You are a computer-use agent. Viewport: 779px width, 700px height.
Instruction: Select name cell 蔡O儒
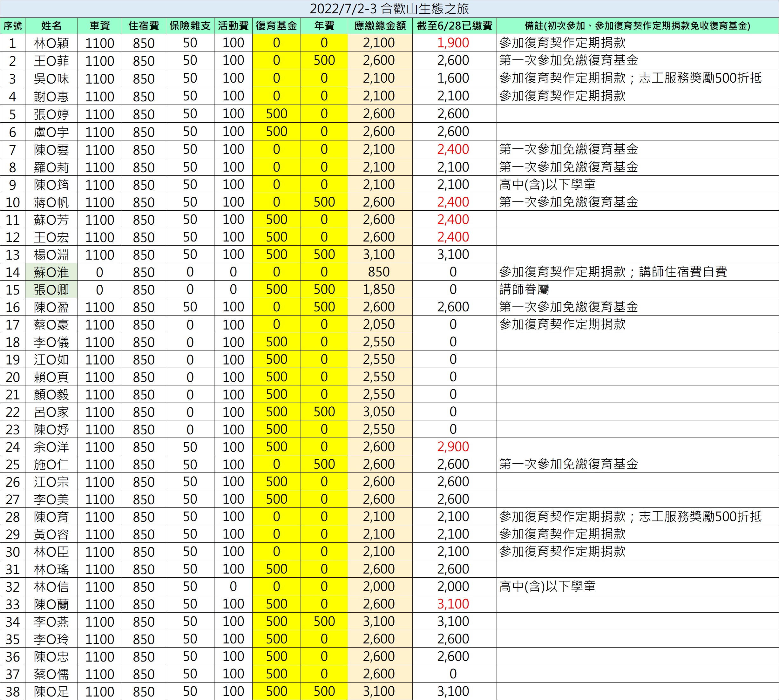coord(51,674)
